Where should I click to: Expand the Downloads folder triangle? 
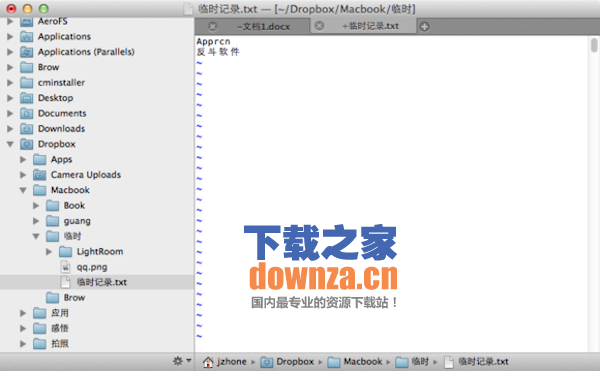pyautogui.click(x=10, y=129)
